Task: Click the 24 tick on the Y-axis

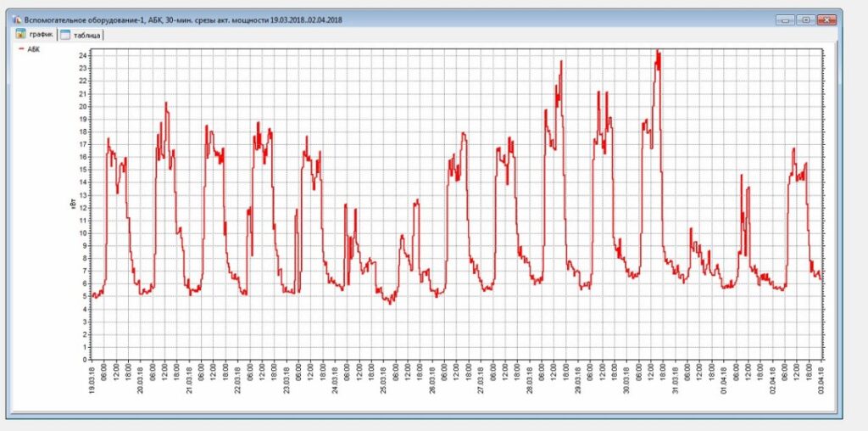Action: click(82, 55)
